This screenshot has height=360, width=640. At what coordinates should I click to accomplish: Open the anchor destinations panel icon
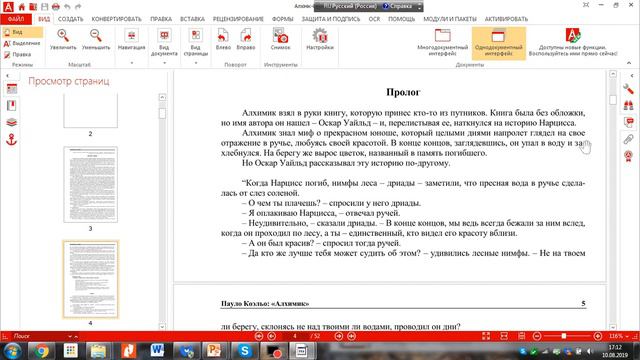(x=11, y=140)
